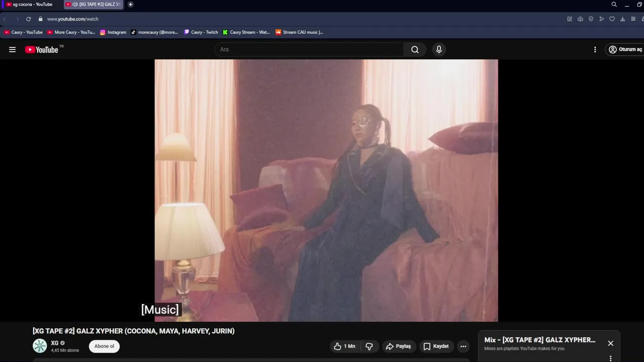Image resolution: width=644 pixels, height=362 pixels.
Task: Save the video with Kaydet button
Action: [436, 346]
